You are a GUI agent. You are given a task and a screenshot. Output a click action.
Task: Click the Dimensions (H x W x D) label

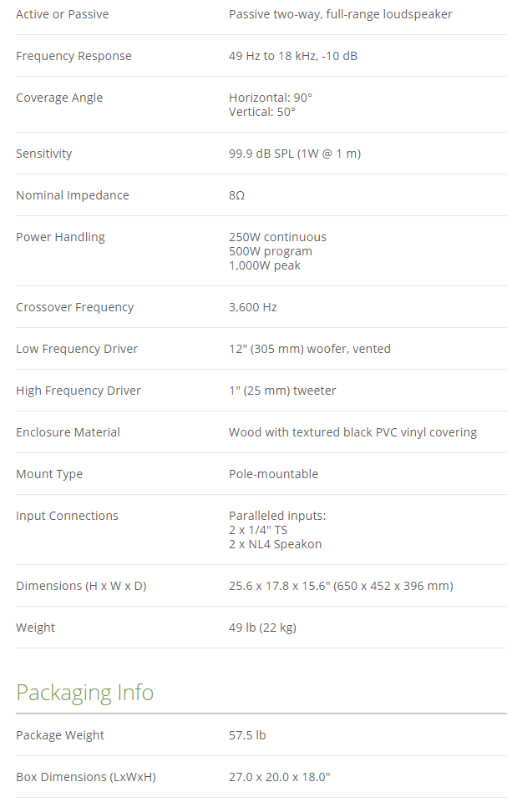point(81,586)
